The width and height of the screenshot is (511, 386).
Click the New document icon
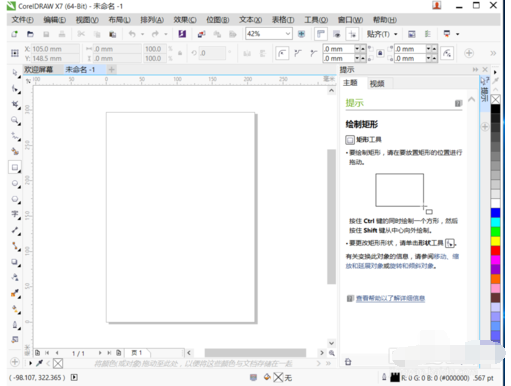(x=14, y=34)
